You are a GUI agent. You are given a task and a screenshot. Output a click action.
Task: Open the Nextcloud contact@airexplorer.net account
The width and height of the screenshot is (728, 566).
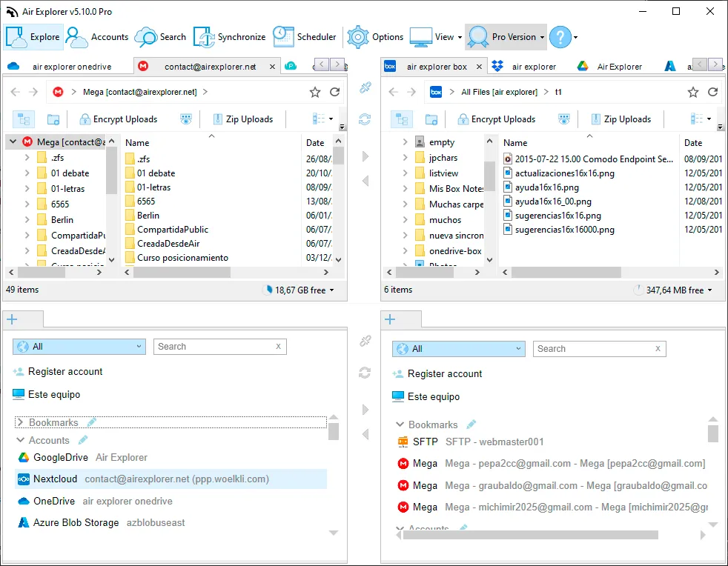[171, 479]
